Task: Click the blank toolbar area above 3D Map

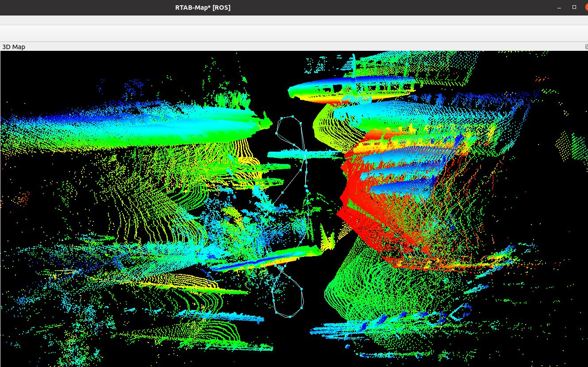Action: 265,33
